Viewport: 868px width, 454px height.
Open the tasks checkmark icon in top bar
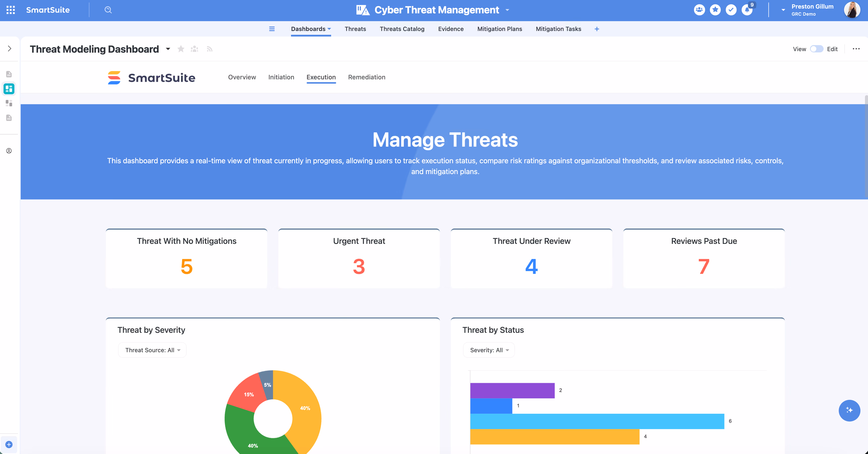[x=731, y=10]
